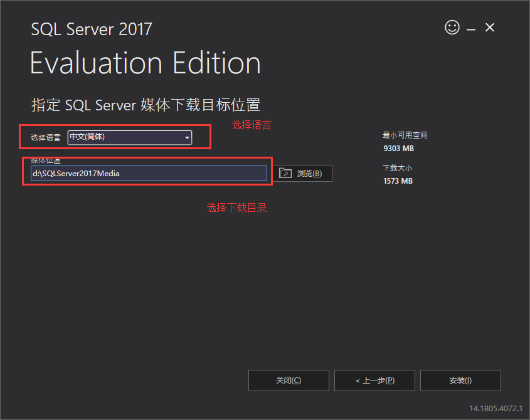Click the 关闭(C) button
Viewport: 530px width, 420px height.
pos(289,381)
